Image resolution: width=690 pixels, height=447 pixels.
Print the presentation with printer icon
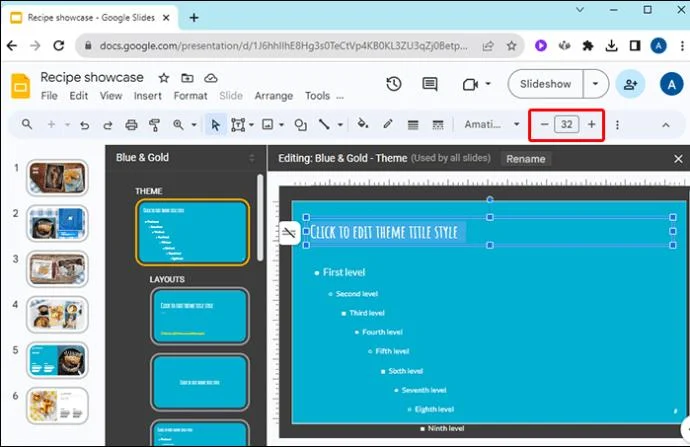pos(131,125)
